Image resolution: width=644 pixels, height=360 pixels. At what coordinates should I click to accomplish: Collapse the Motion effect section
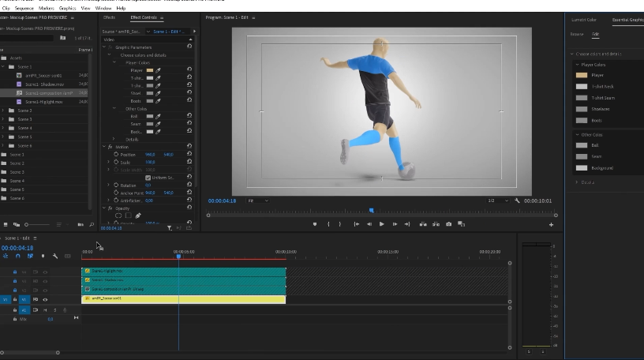click(104, 147)
